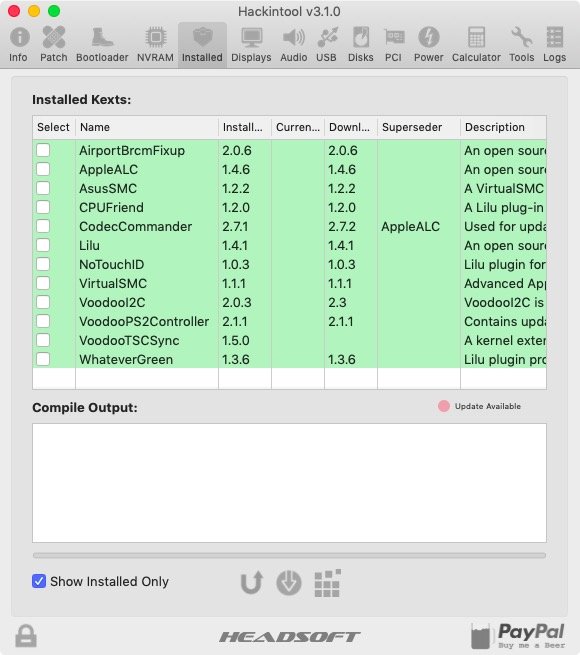Click the compile grid icon
Viewport: 580px width, 655px height.
[327, 583]
